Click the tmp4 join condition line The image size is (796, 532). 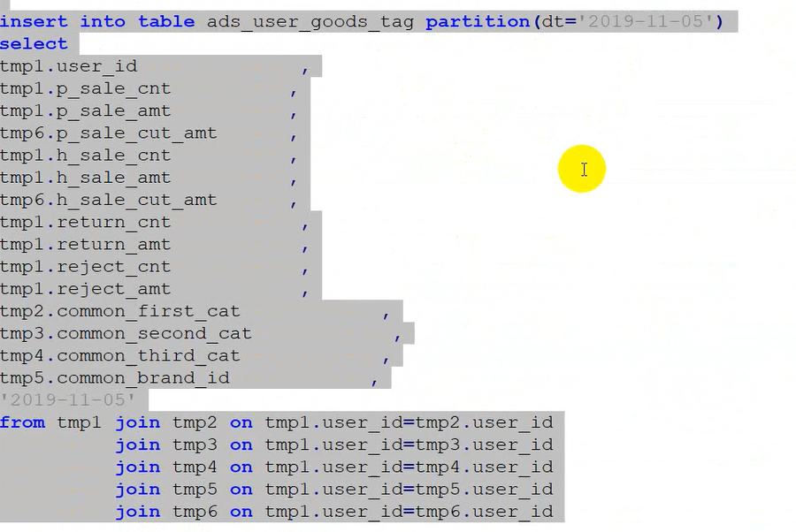click(334, 467)
